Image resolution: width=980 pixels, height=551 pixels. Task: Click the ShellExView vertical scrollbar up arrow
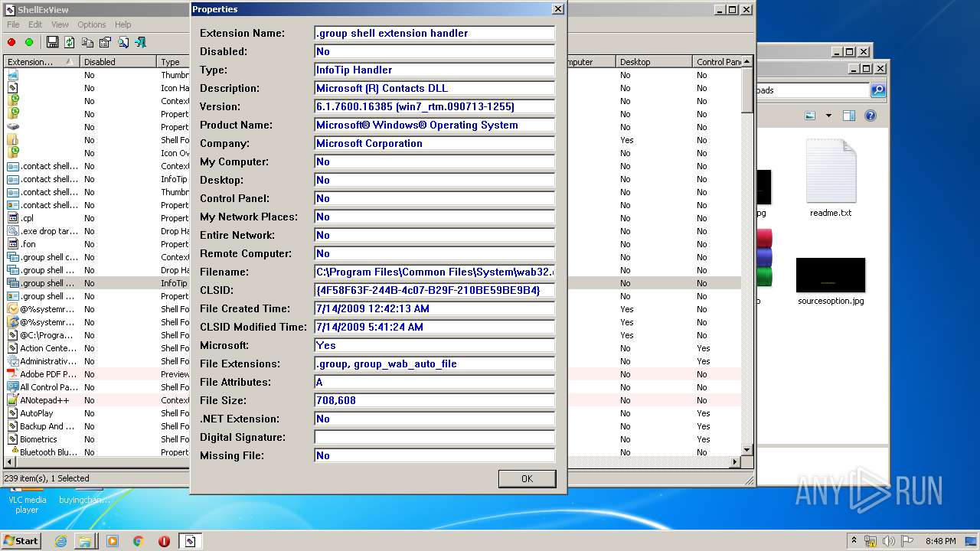point(747,61)
